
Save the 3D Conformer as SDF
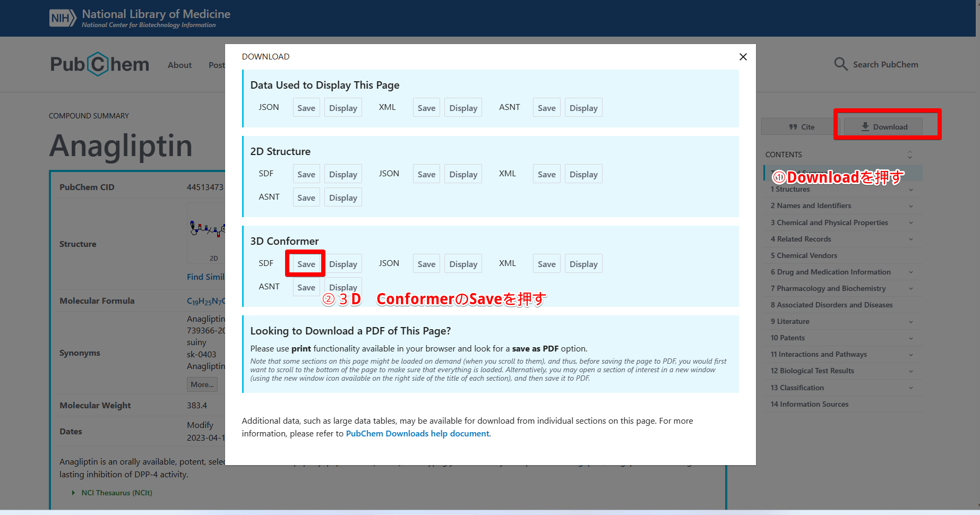(306, 264)
